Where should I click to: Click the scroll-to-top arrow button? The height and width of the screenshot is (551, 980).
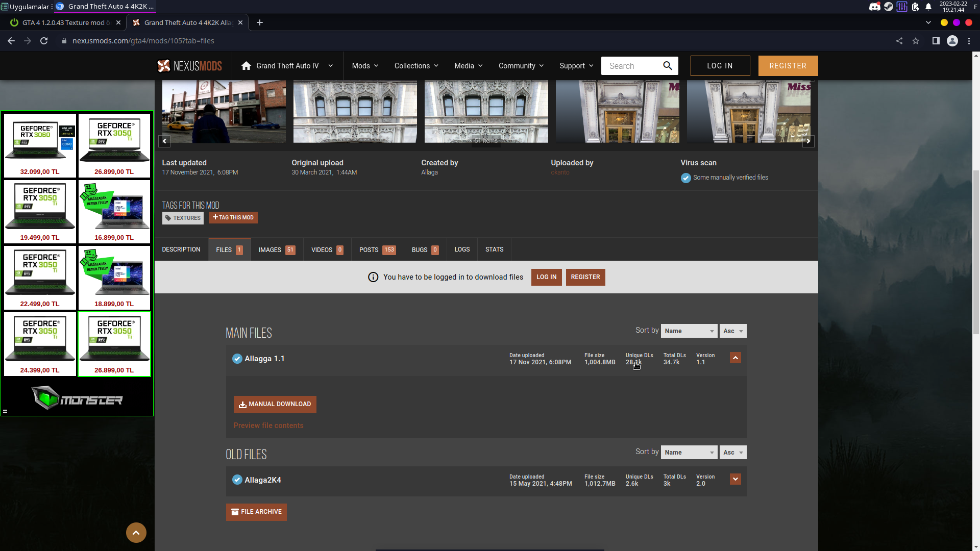pos(136,533)
